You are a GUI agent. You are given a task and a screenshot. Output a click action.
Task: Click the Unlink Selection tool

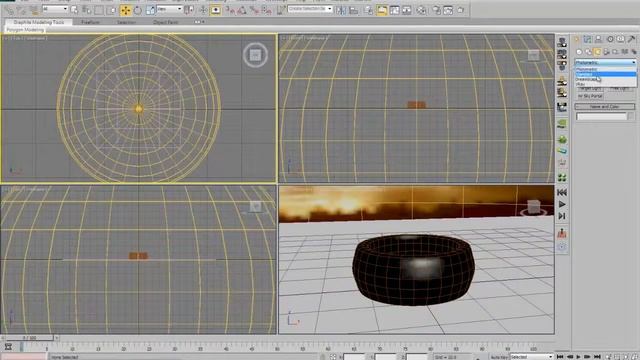pos(22,10)
